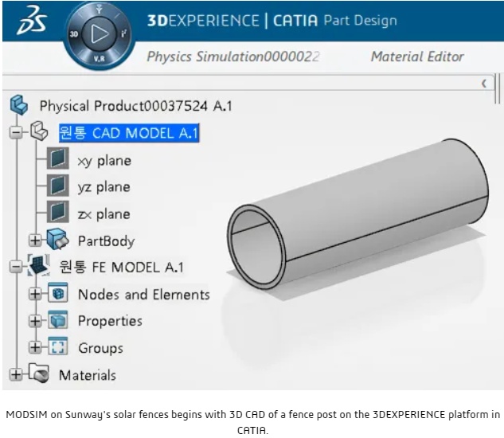
Task: Select the 원통 CAD MODEL A.1 label
Action: pyautogui.click(x=129, y=133)
